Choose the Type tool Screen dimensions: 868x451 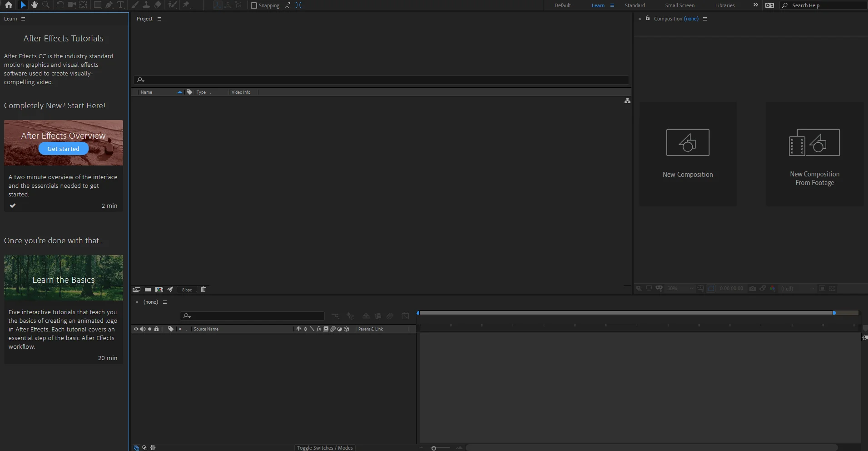click(x=120, y=5)
